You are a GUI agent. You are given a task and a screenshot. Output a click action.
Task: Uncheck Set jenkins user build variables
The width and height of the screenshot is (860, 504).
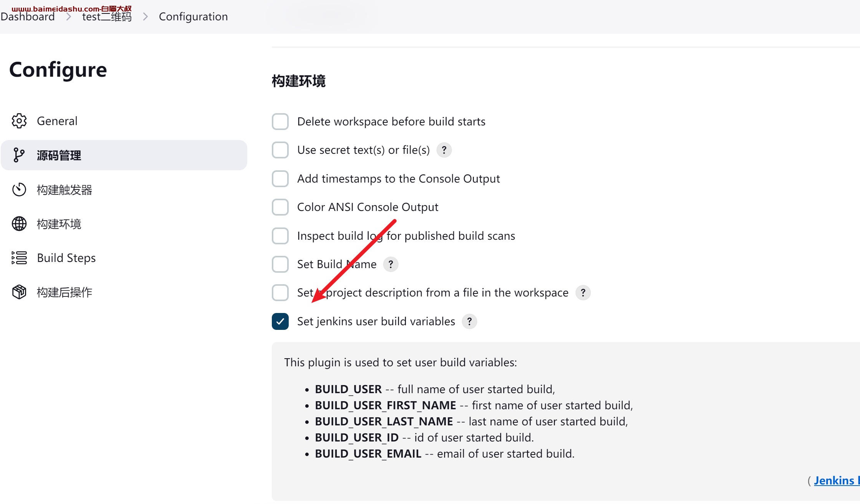(280, 321)
